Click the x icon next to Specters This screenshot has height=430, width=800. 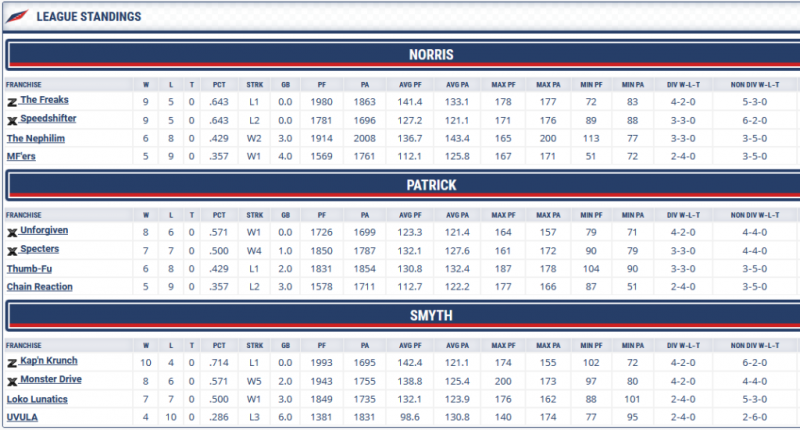click(12, 250)
